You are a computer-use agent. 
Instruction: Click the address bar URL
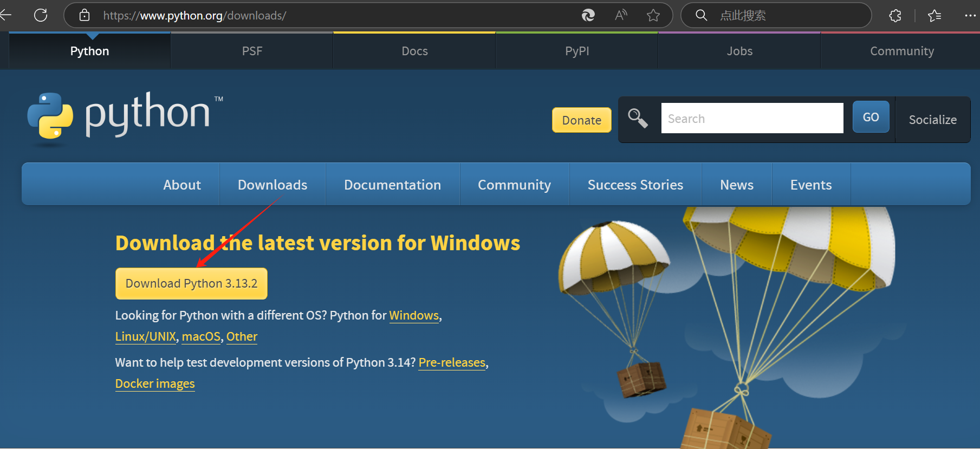click(194, 16)
